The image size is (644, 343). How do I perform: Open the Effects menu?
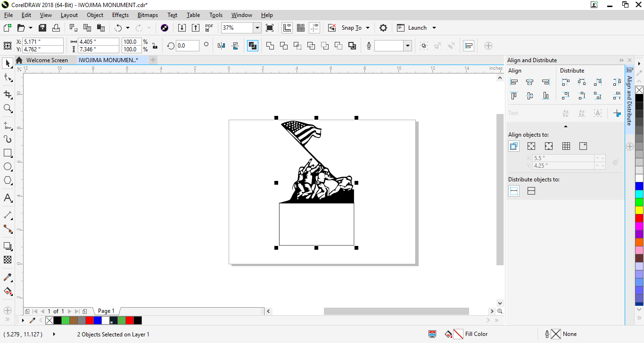pyautogui.click(x=120, y=15)
